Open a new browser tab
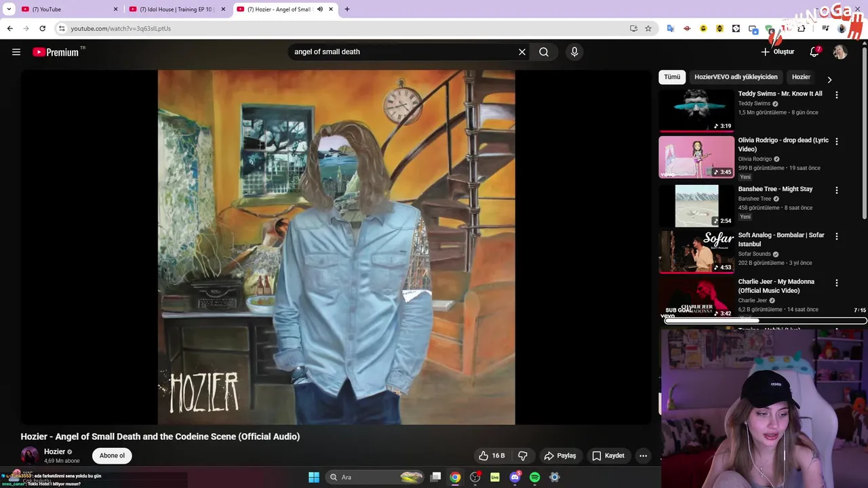Viewport: 868px width, 488px height. (x=347, y=9)
